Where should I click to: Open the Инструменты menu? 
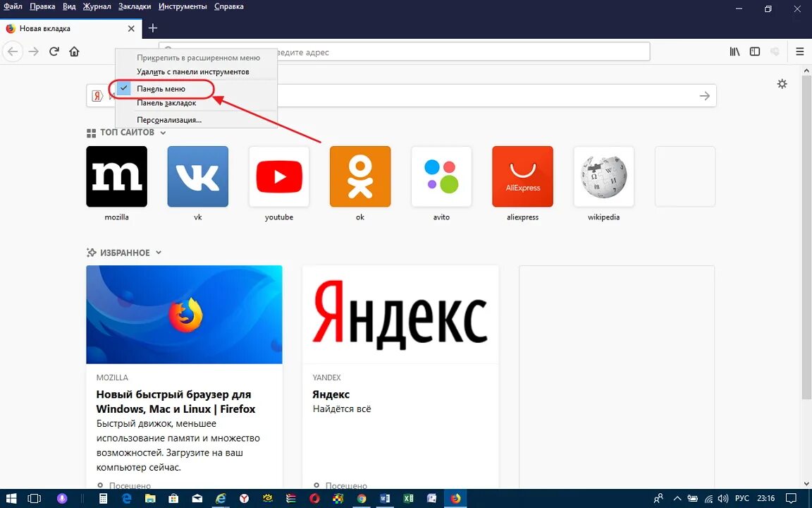pyautogui.click(x=183, y=7)
